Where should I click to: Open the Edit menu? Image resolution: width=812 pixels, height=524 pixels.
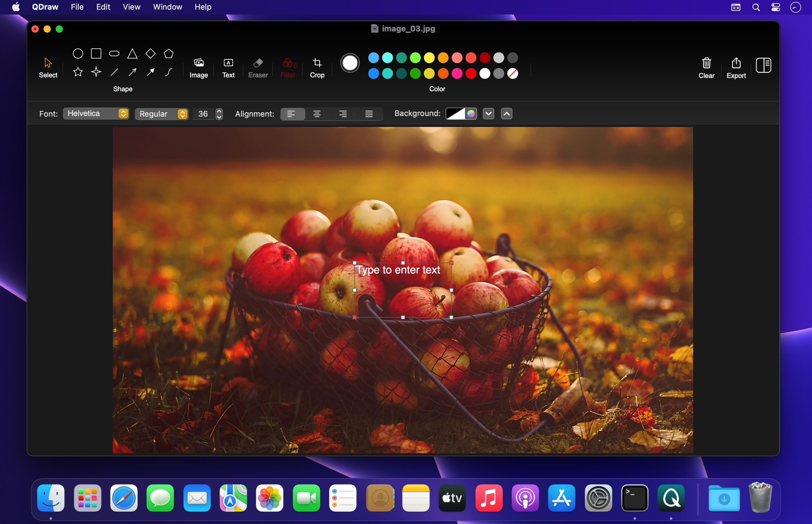point(103,7)
